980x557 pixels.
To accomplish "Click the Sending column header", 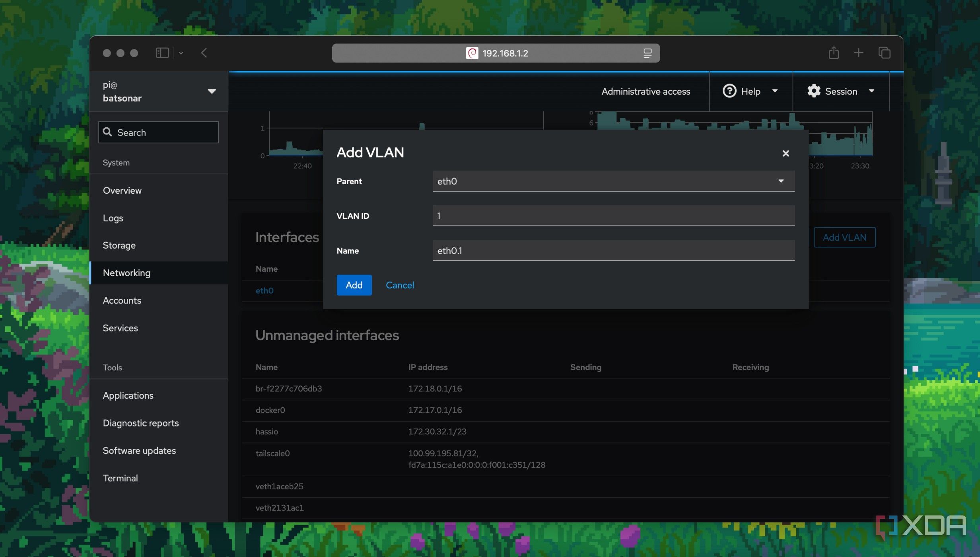I will (585, 367).
